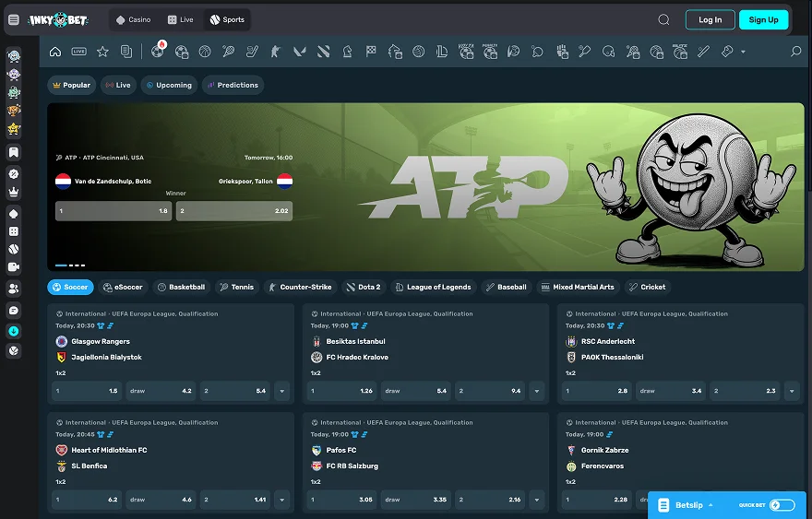Select the checkered racing flag icon

[x=371, y=52]
